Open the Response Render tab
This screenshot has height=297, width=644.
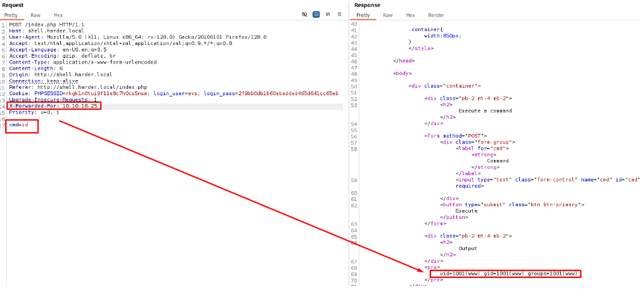[435, 15]
